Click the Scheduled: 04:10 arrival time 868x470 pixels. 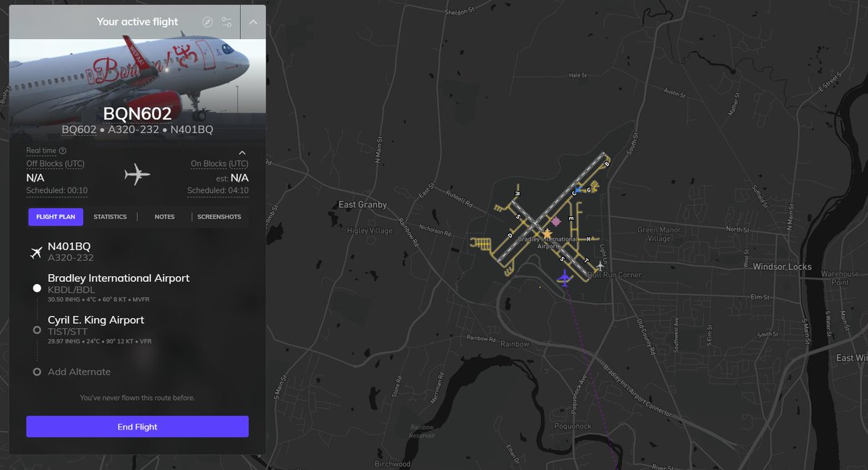[218, 191]
